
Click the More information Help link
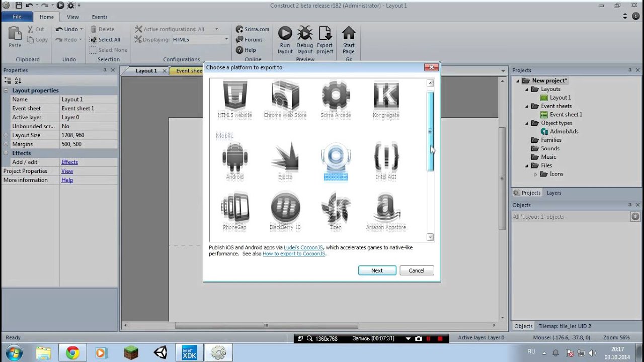click(x=67, y=180)
